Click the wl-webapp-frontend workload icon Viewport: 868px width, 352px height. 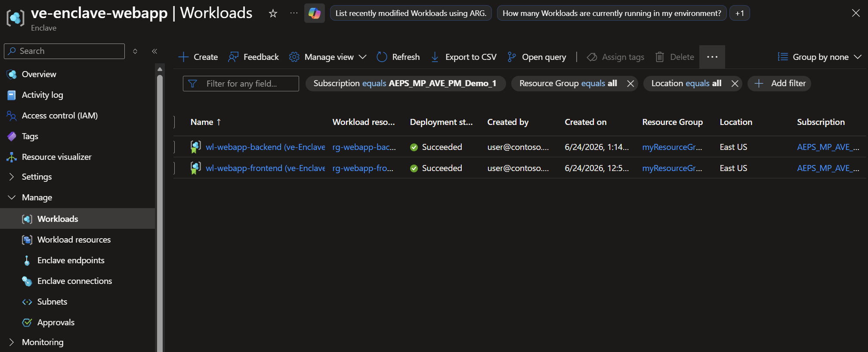click(x=195, y=168)
